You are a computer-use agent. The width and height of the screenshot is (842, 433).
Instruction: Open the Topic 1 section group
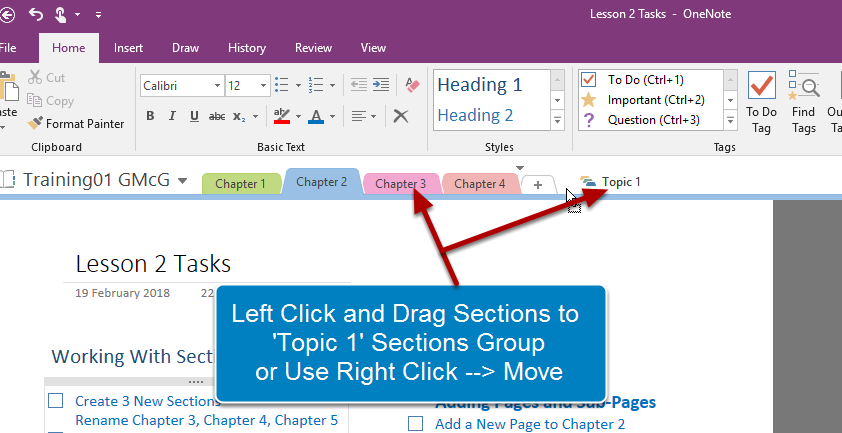click(611, 182)
